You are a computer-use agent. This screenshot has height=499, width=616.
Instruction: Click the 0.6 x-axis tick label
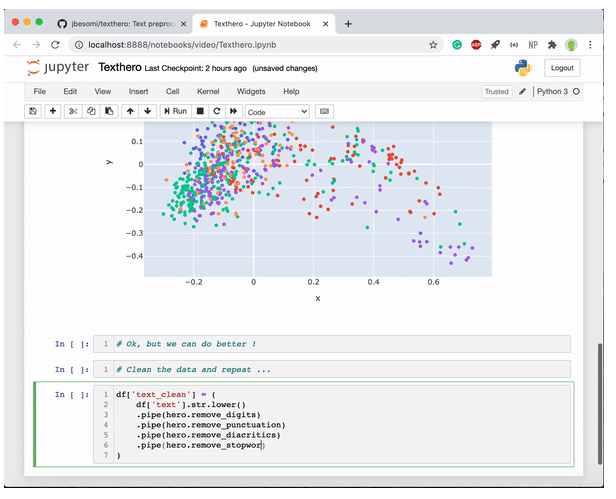pyautogui.click(x=433, y=282)
